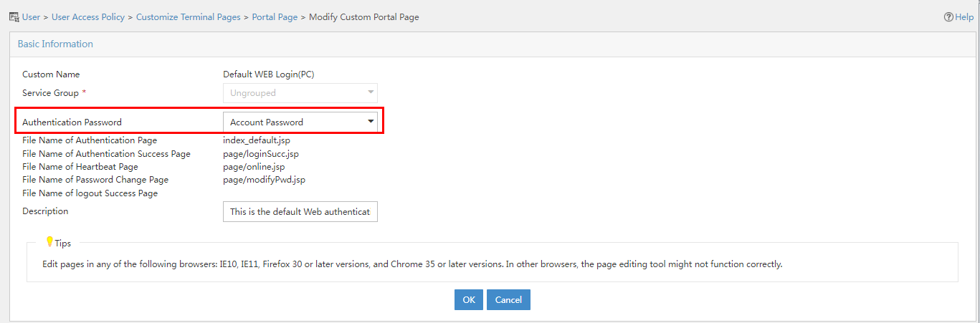
Task: Open the Help link text
Action: (x=964, y=17)
